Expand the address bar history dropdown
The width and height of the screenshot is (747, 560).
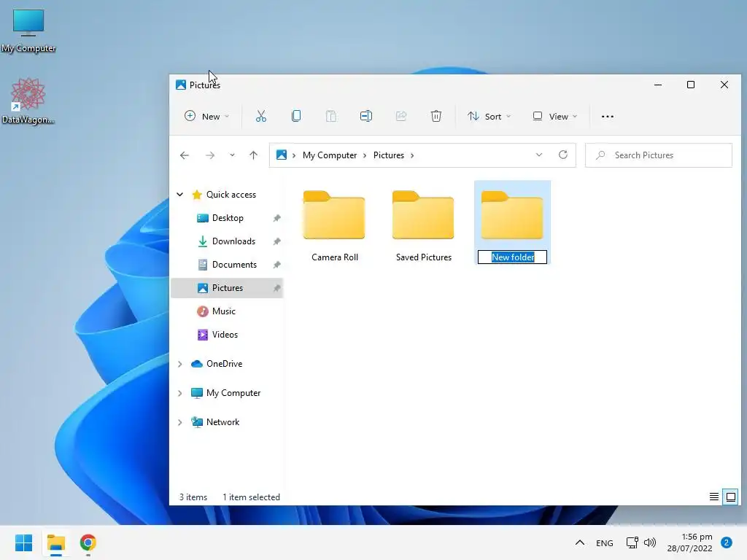539,155
